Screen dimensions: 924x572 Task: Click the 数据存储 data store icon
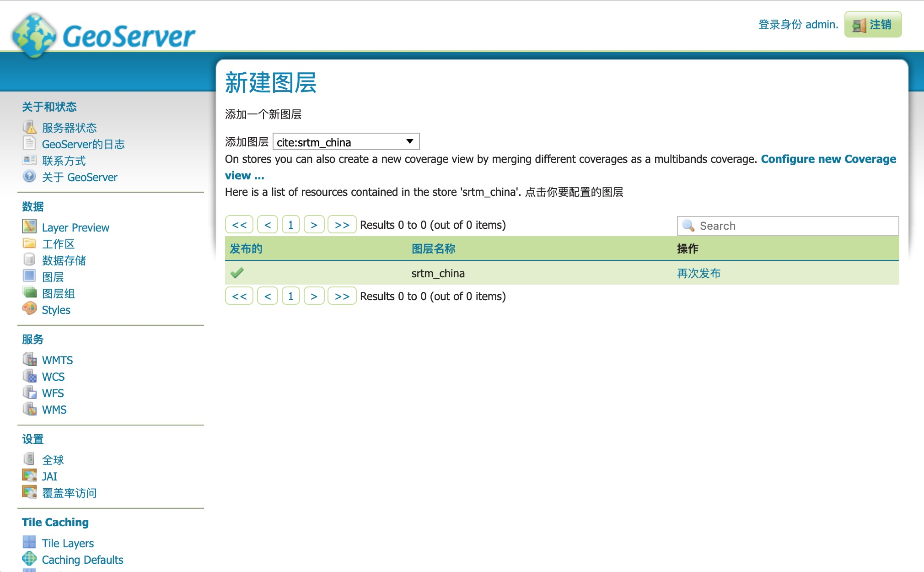31,260
